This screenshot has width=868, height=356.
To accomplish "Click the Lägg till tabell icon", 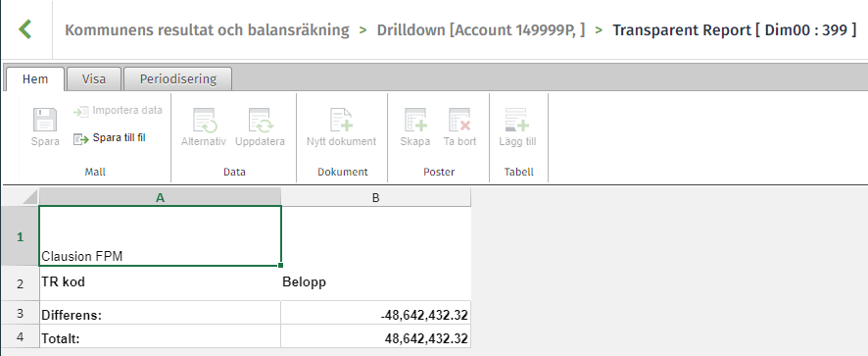I will click(x=517, y=120).
